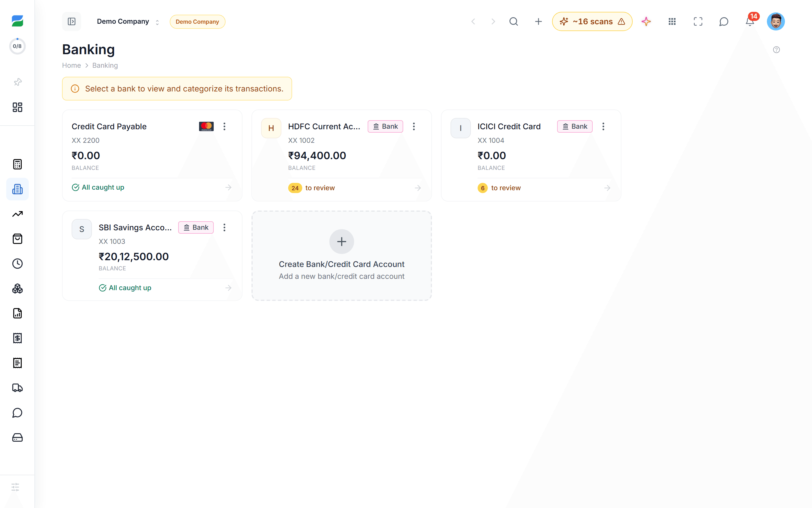Click the pin icon in sidebar

[x=17, y=82]
